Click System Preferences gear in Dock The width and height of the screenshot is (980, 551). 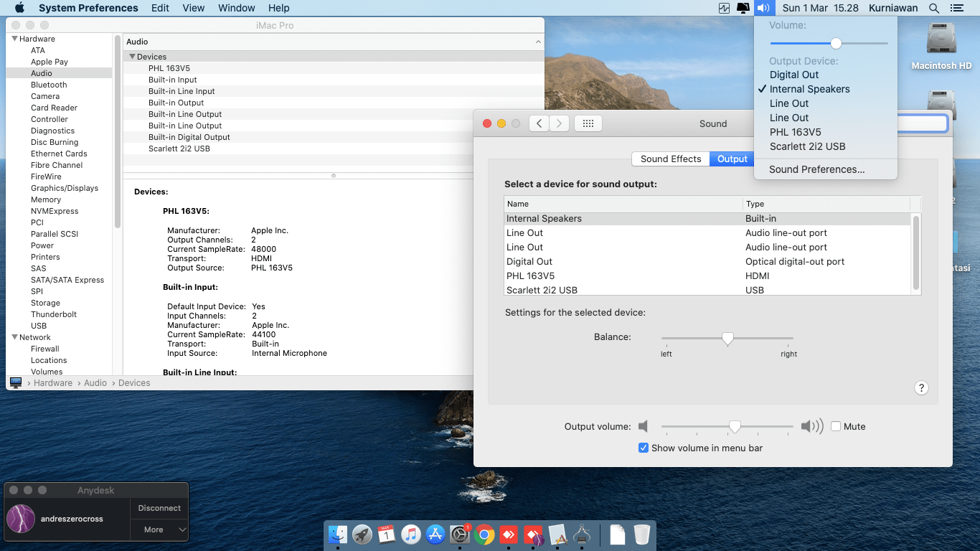pyautogui.click(x=460, y=534)
